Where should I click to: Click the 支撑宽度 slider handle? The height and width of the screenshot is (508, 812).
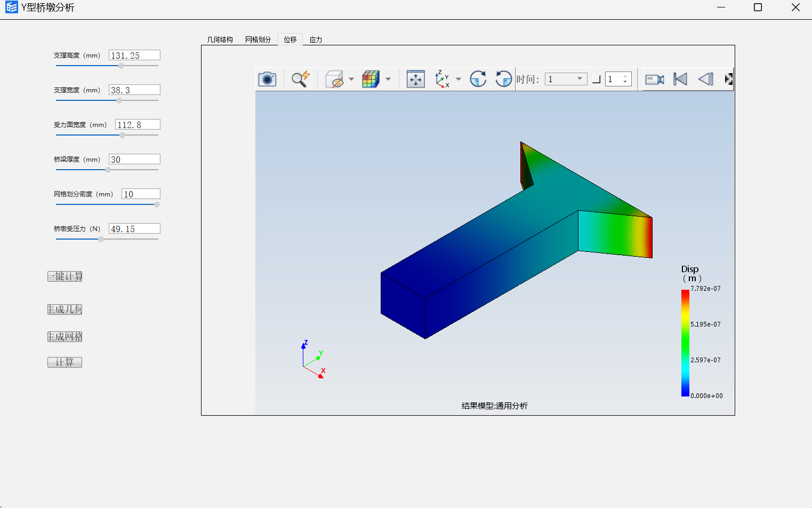pyautogui.click(x=119, y=100)
